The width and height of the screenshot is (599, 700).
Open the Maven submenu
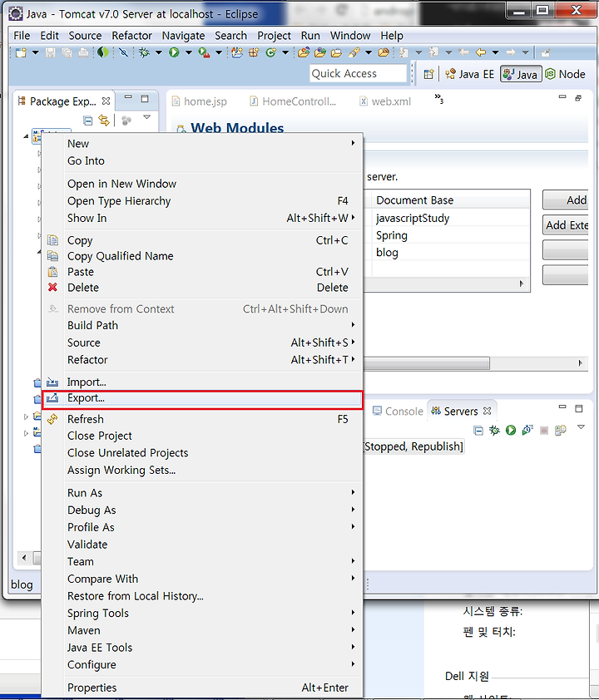click(202, 630)
